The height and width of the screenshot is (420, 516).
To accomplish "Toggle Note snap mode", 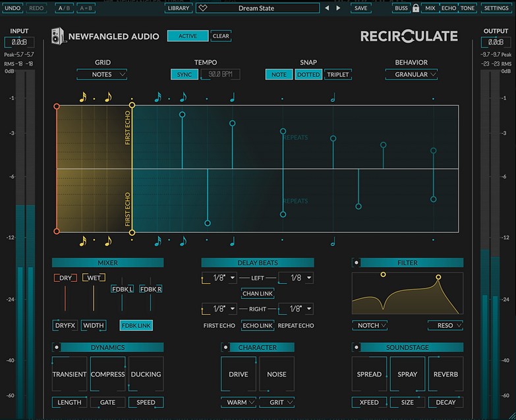I will (279, 74).
